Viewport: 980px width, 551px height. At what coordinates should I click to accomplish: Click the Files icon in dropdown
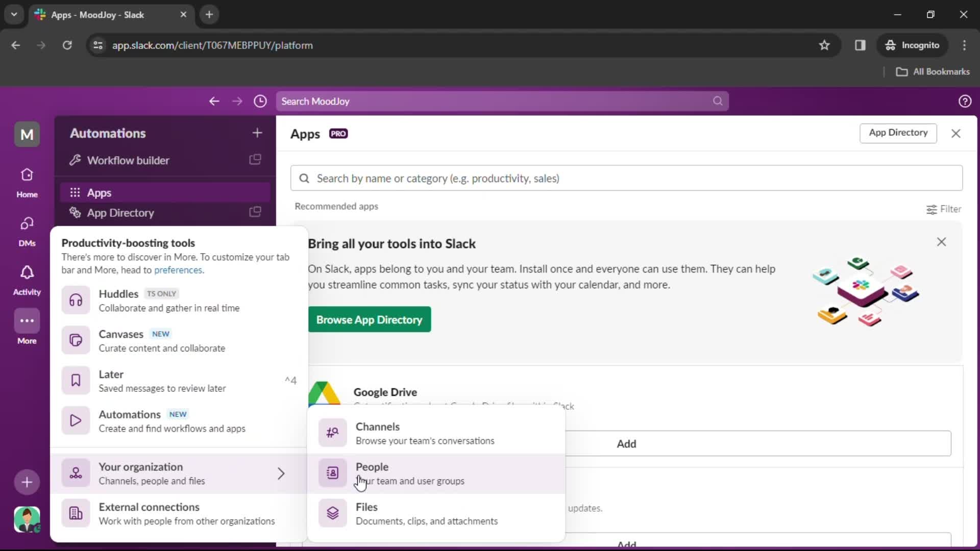(332, 513)
